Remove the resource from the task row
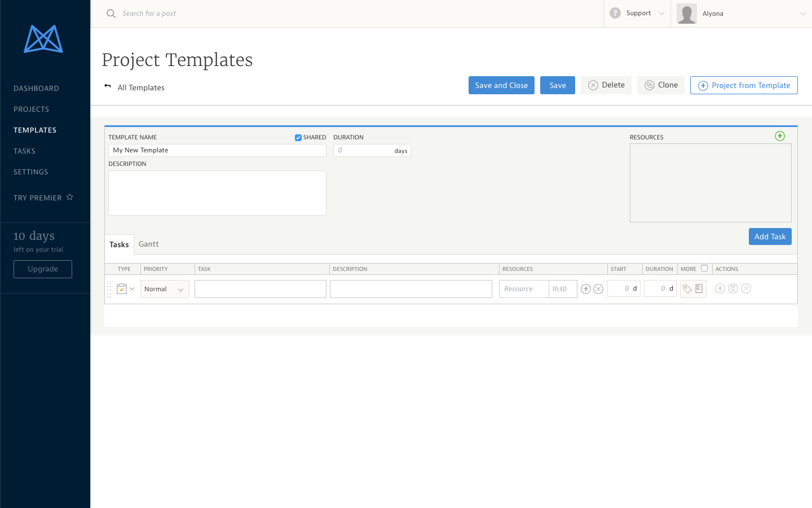812x508 pixels. pos(598,289)
